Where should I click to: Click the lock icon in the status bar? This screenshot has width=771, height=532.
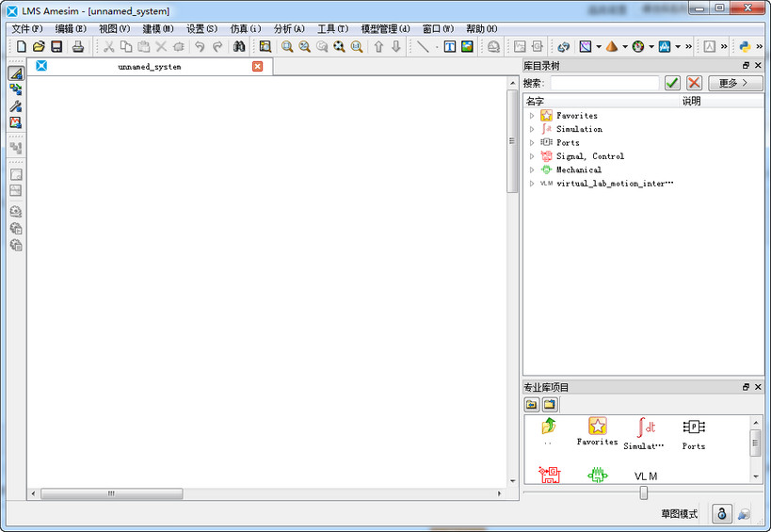tap(722, 514)
